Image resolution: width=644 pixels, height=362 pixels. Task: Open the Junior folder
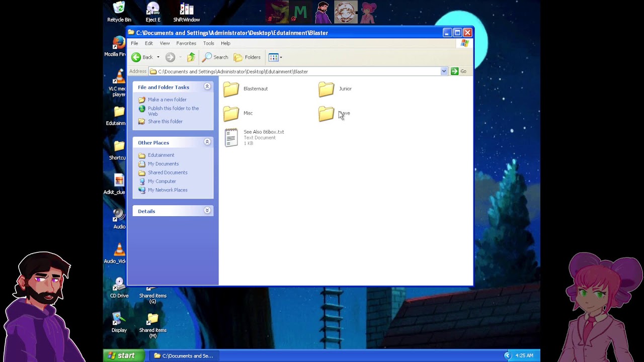coord(335,89)
